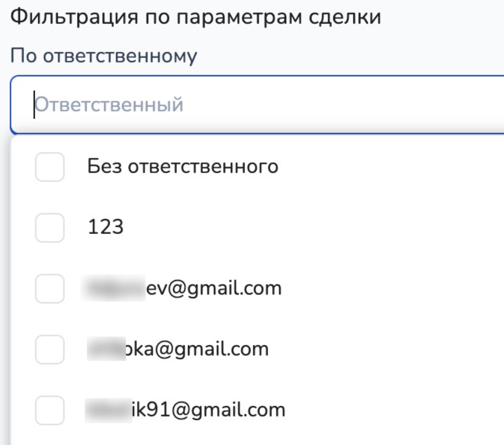The image size is (504, 445).
Task: Click the blurred prefix of the ik91@gmail.com address
Action: (108, 410)
